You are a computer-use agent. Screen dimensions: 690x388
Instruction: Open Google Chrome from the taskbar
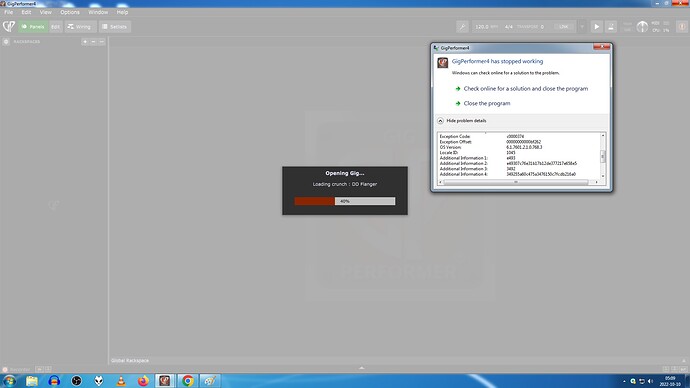[188, 381]
